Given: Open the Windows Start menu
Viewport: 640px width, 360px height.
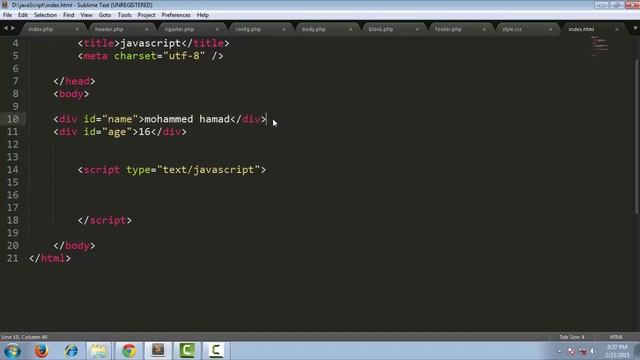Looking at the screenshot, I should pyautogui.click(x=12, y=351).
